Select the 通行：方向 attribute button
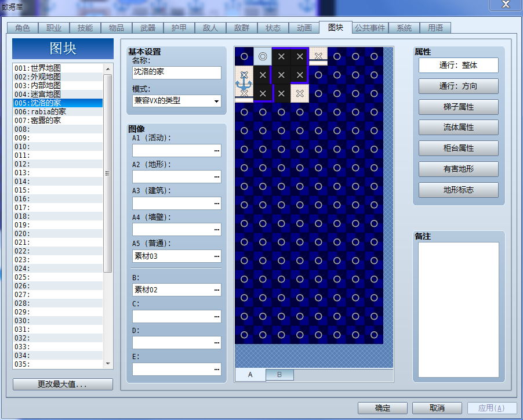523x420 pixels. [458, 86]
